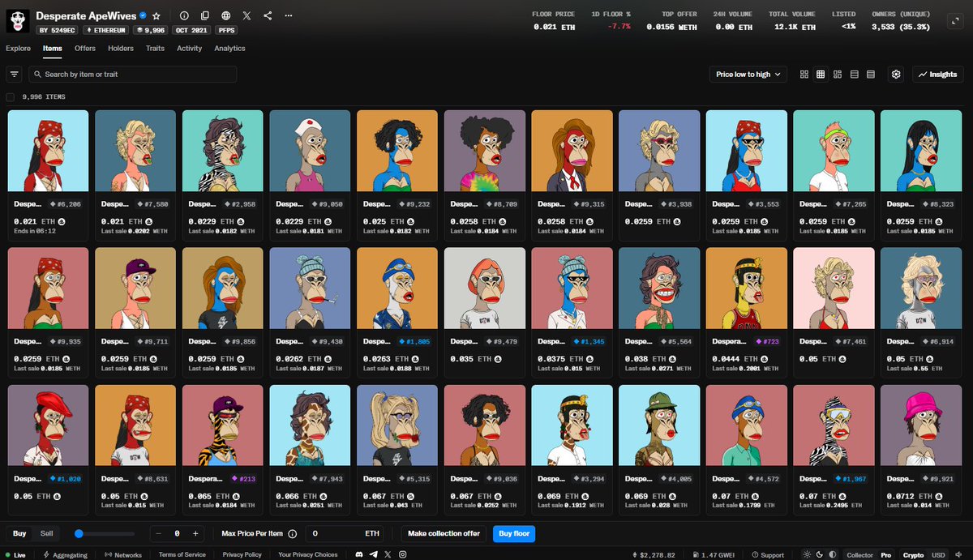Increase the sweep quantity with plus
Image resolution: width=973 pixels, height=560 pixels.
click(x=195, y=534)
